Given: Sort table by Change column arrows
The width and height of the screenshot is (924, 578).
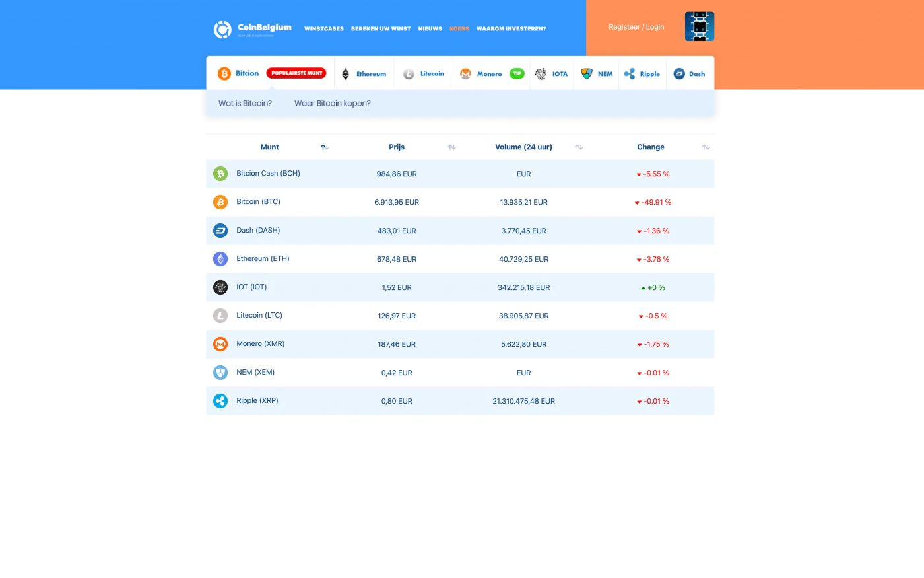Looking at the screenshot, I should pyautogui.click(x=706, y=147).
